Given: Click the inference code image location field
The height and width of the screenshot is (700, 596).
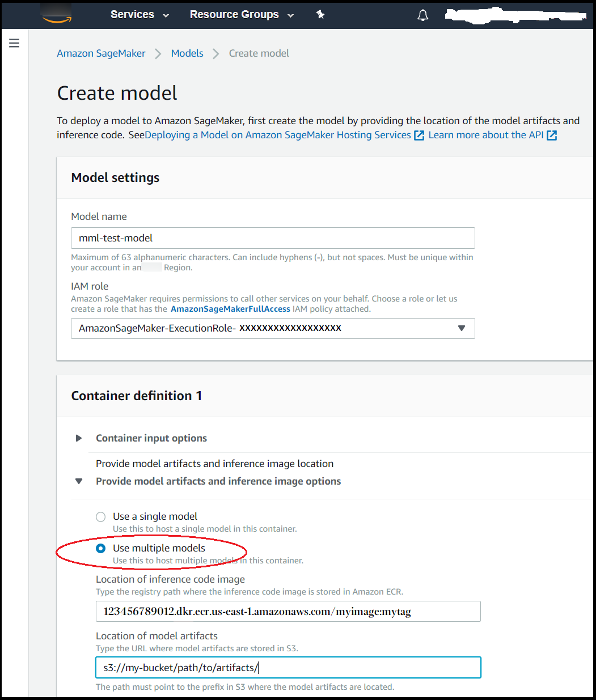Looking at the screenshot, I should [x=288, y=612].
